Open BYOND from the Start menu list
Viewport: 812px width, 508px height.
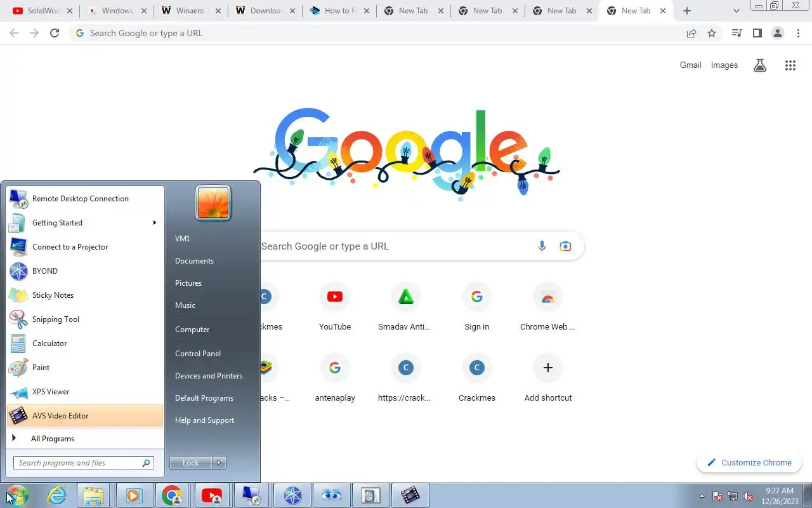pyautogui.click(x=85, y=271)
